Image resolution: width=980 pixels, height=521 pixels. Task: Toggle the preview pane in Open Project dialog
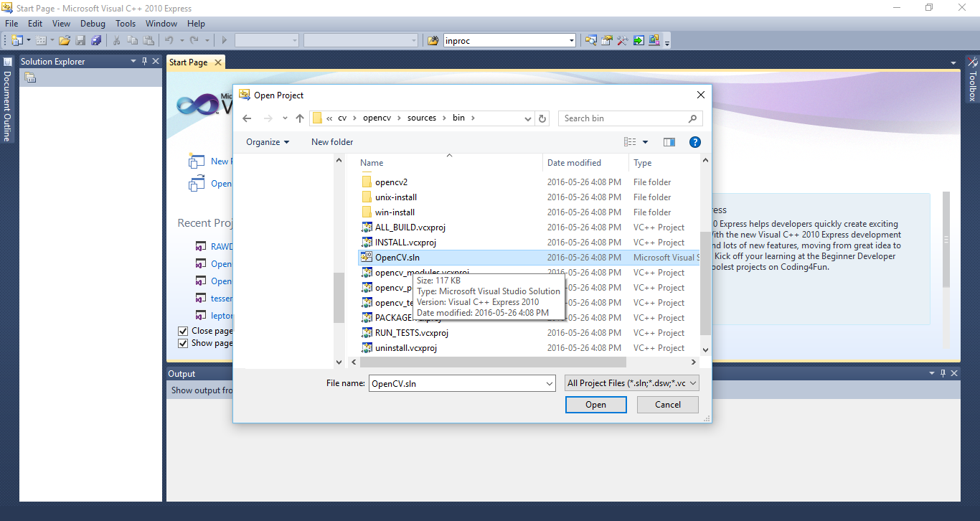669,142
